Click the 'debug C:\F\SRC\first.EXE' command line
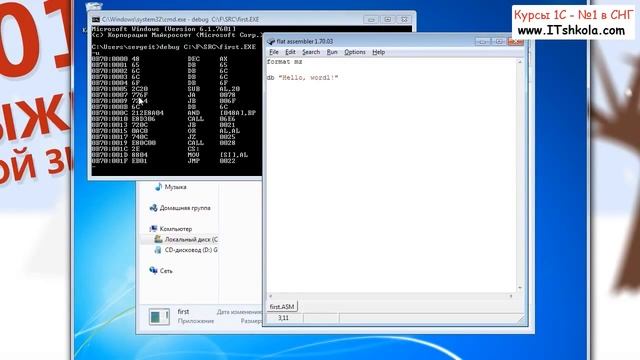Screen dimensions: 640x360 tap(174, 47)
